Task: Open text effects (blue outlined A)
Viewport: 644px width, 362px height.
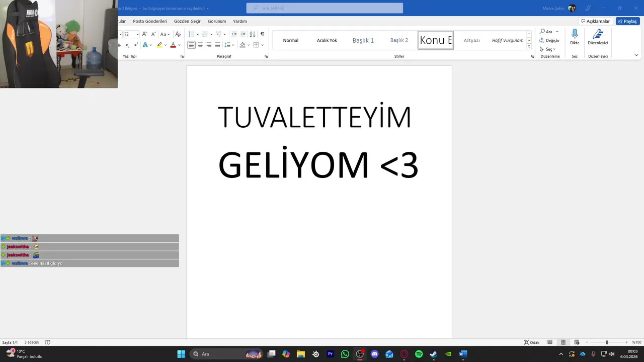Action: click(x=145, y=45)
